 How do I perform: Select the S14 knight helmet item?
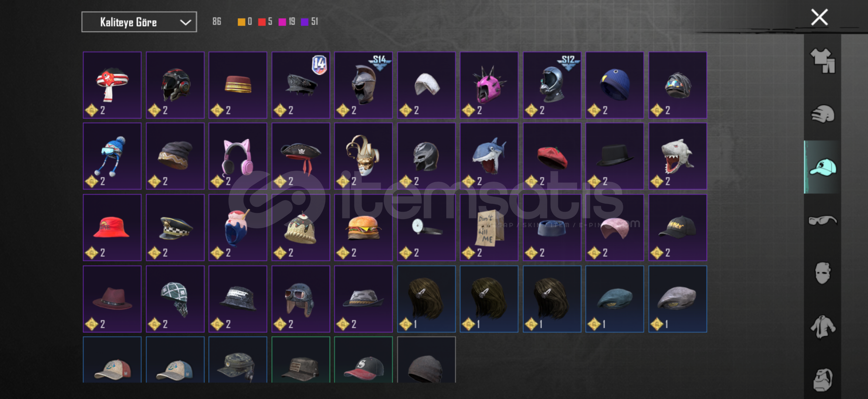[363, 85]
